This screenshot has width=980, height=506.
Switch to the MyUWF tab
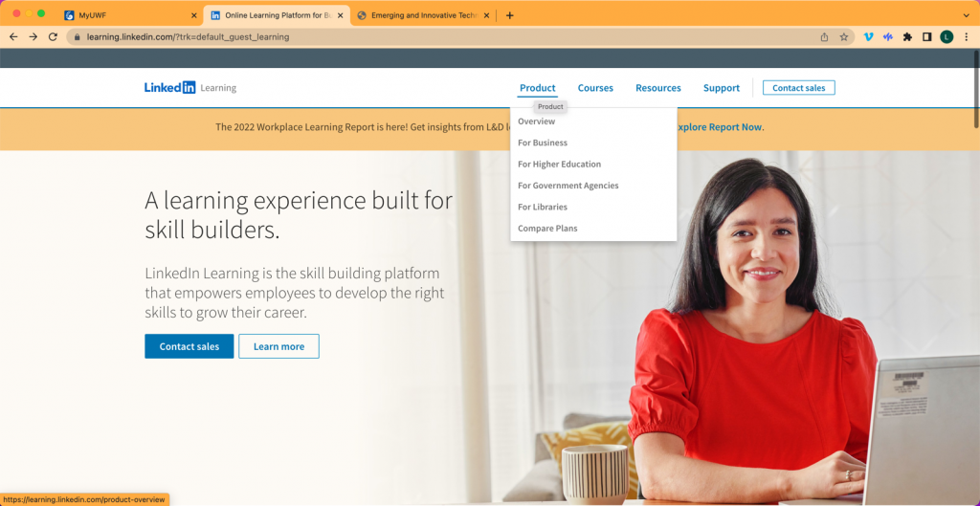128,15
